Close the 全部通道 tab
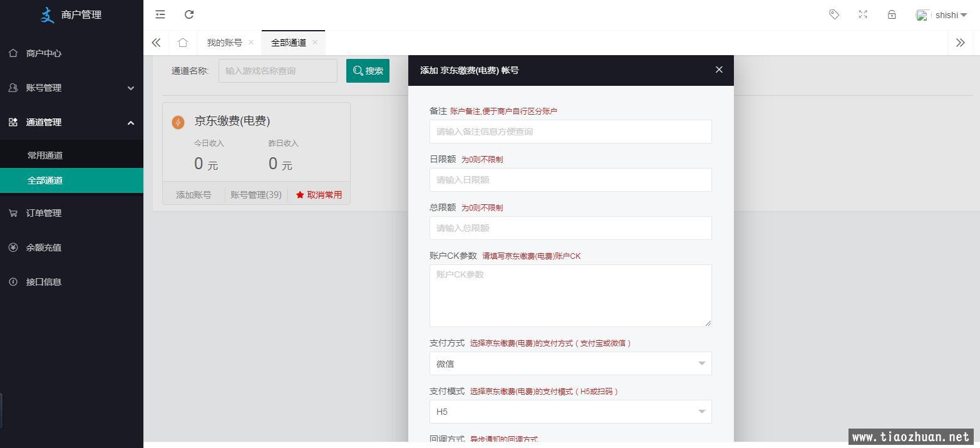The image size is (980, 448). 315,42
